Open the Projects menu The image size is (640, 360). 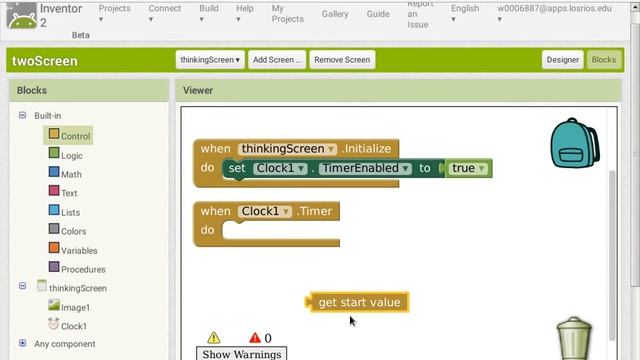[114, 13]
